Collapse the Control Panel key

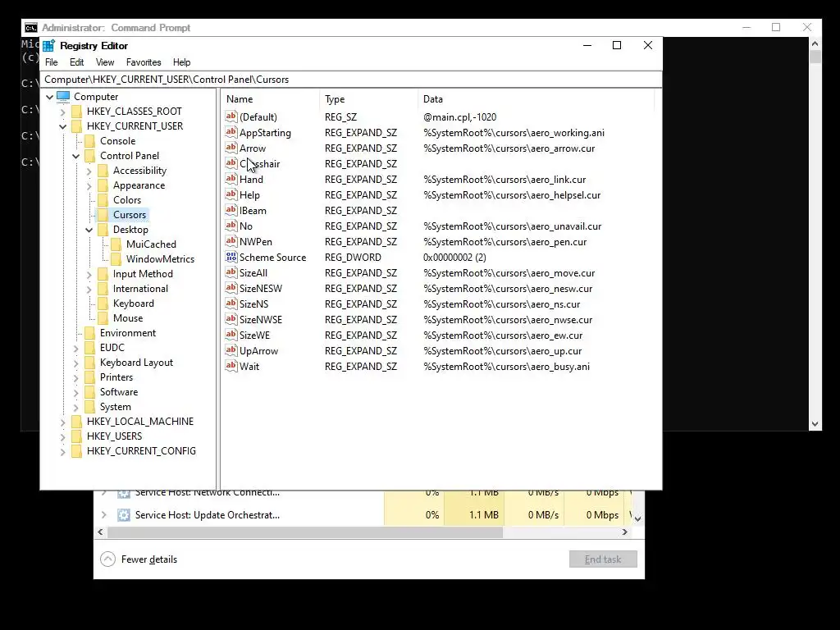pos(76,156)
